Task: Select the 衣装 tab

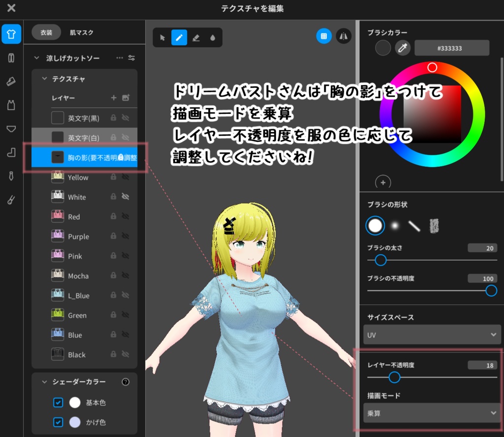Action: point(45,33)
